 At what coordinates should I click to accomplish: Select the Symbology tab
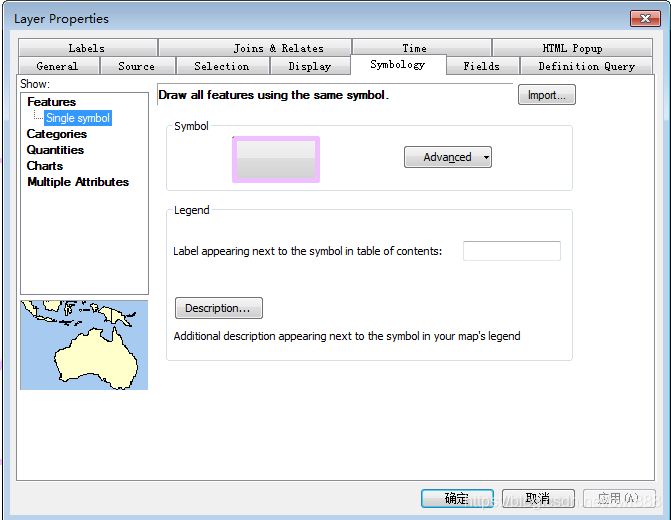[398, 65]
